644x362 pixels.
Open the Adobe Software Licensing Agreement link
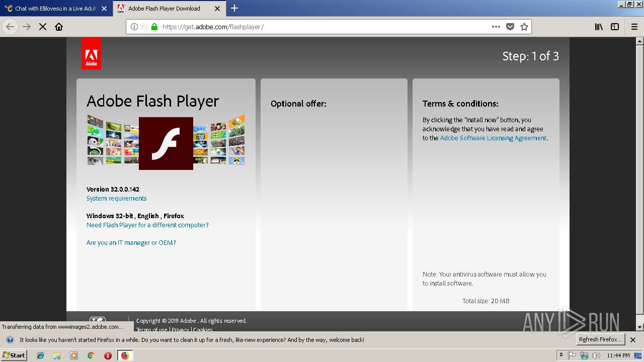493,138
